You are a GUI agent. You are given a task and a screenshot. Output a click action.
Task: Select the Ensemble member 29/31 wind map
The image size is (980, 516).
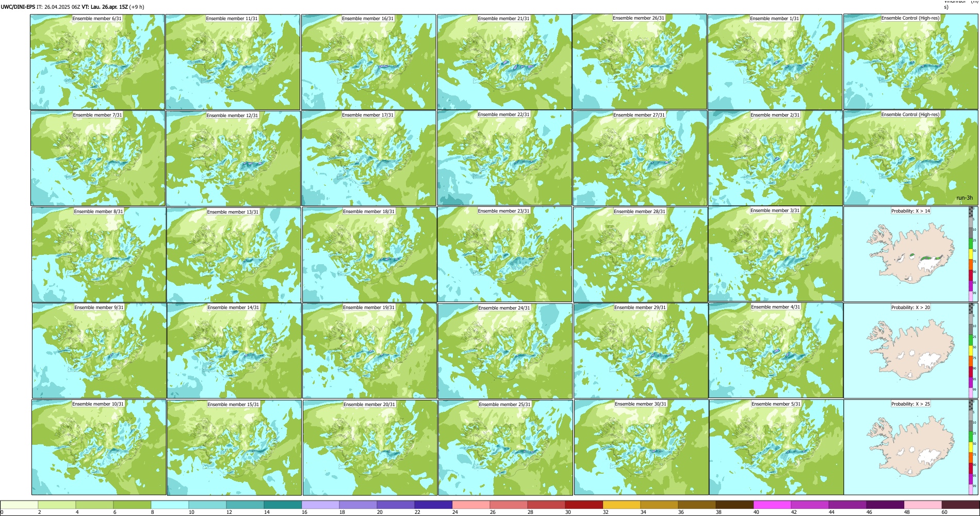click(x=641, y=351)
